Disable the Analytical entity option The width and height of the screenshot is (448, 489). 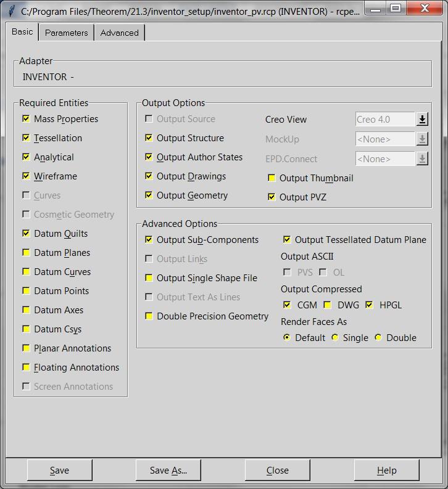26,157
